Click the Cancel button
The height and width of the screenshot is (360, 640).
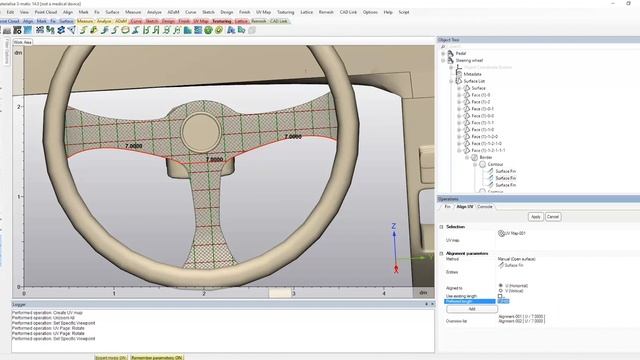(x=553, y=217)
